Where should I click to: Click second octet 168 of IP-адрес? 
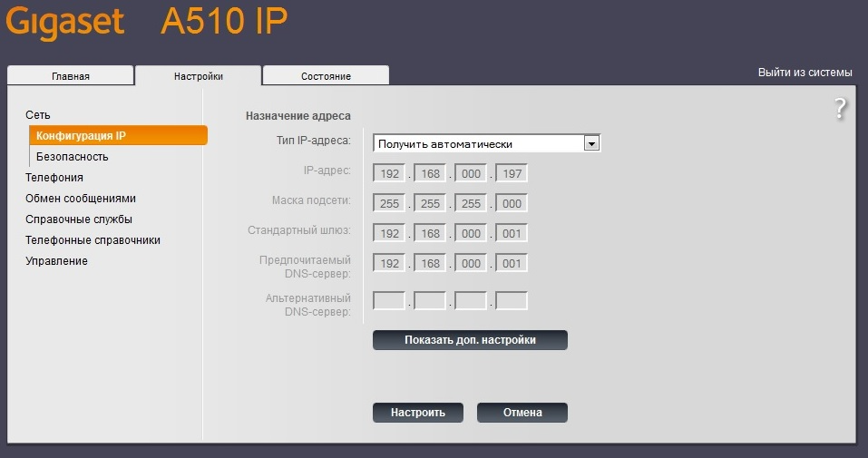tap(430, 173)
